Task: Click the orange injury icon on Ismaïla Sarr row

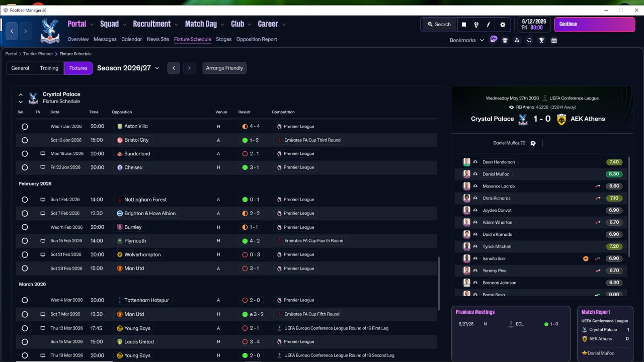Action: pos(586,258)
